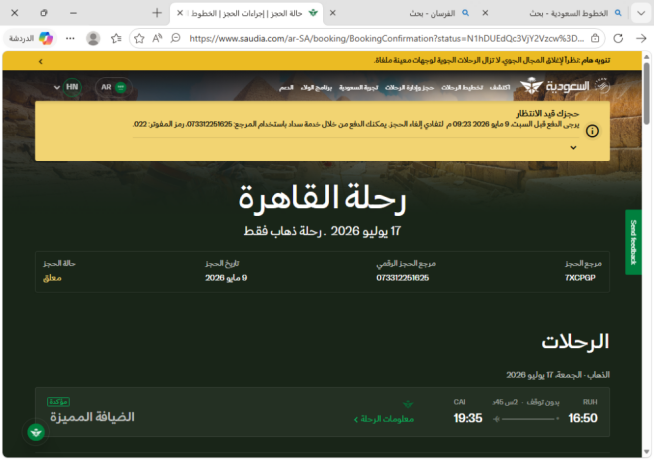
Task: Open the معلومات الرحلة flight information link
Action: click(x=384, y=419)
